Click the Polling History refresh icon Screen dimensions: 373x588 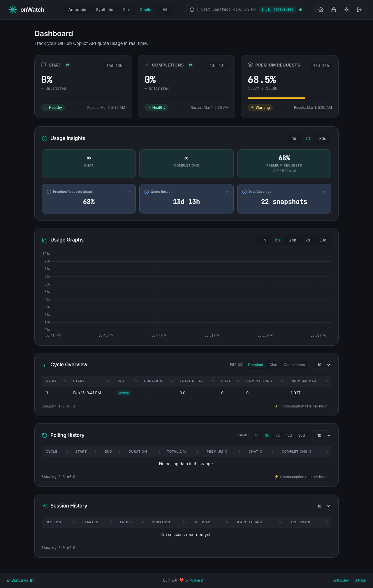(x=45, y=435)
